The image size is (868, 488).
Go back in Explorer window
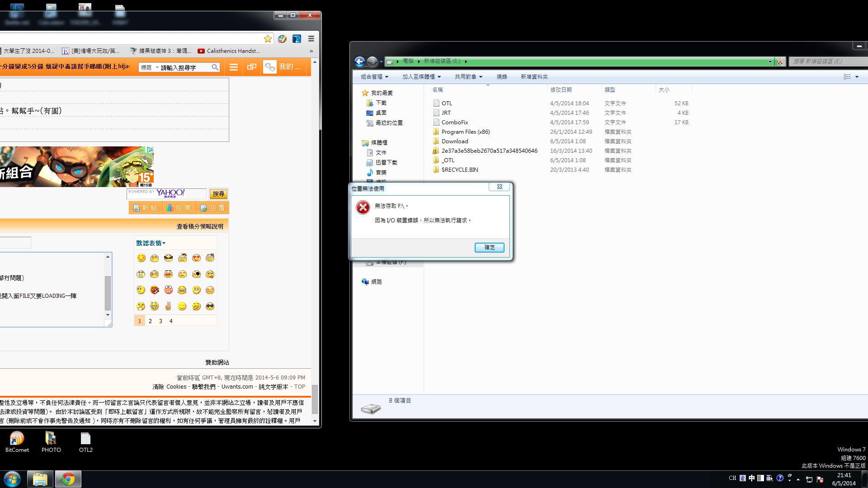359,61
